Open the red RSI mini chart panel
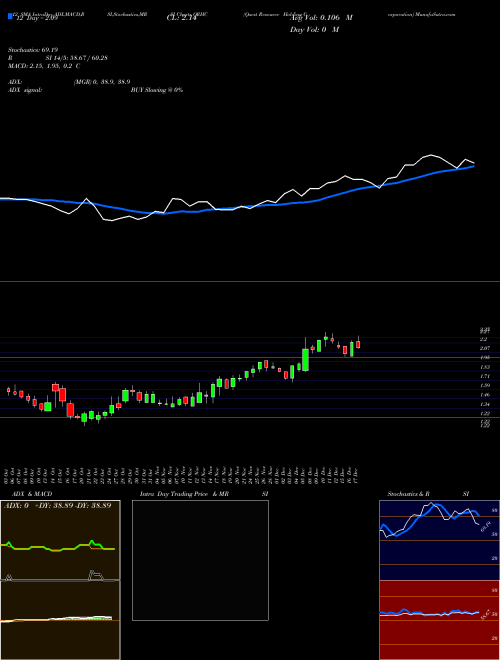This screenshot has width=500, height=660. tap(437, 620)
